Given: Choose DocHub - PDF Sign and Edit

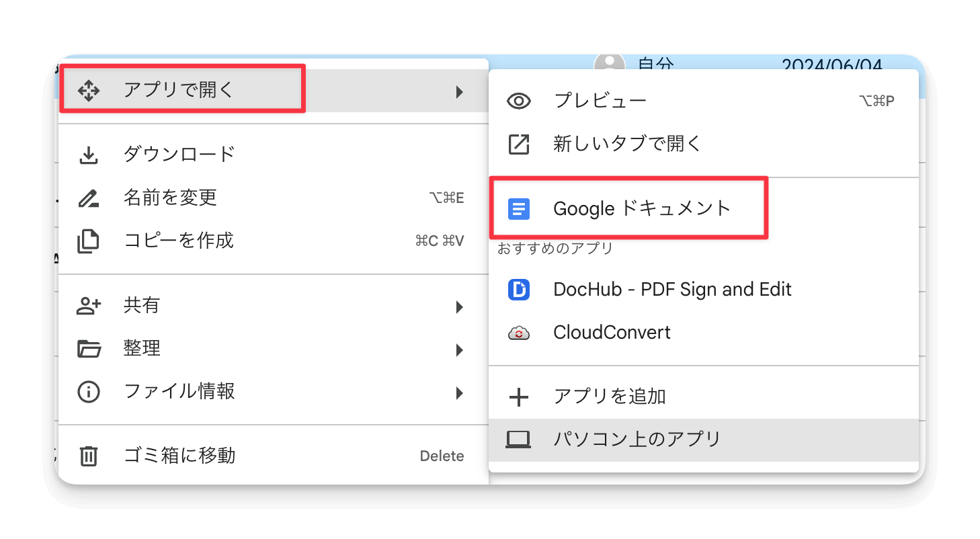Looking at the screenshot, I should pyautogui.click(x=704, y=290).
